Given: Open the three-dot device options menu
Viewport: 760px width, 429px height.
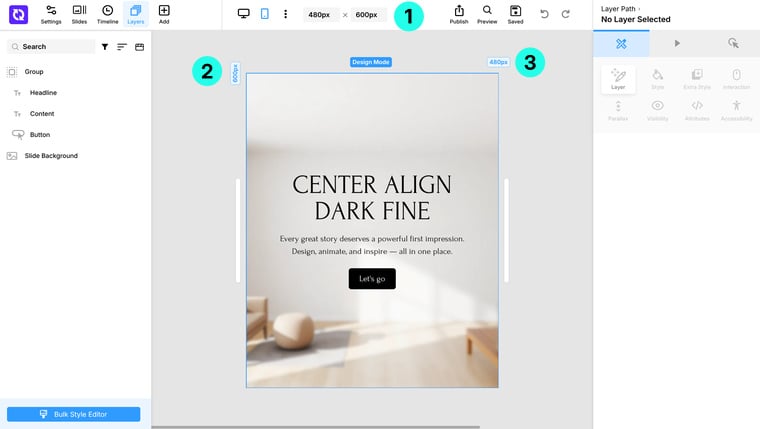Looking at the screenshot, I should [285, 14].
